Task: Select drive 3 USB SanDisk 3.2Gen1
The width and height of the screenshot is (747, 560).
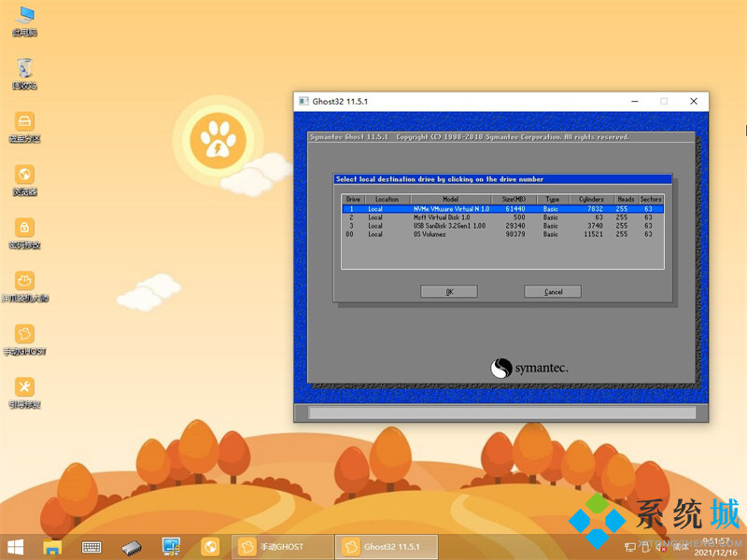Action: coord(502,226)
